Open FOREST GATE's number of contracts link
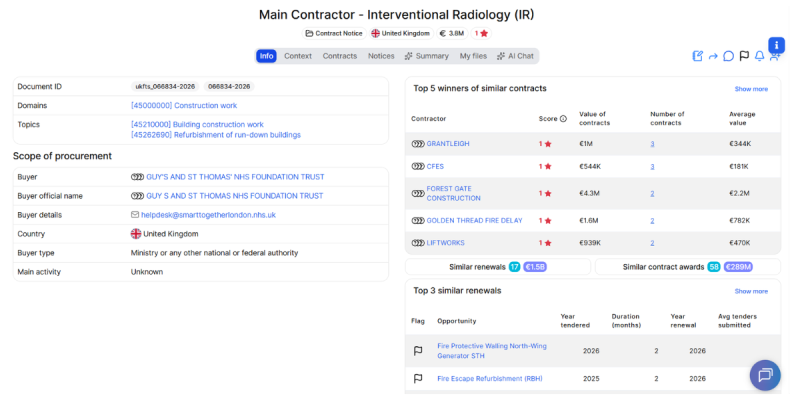800x400 pixels. point(652,193)
